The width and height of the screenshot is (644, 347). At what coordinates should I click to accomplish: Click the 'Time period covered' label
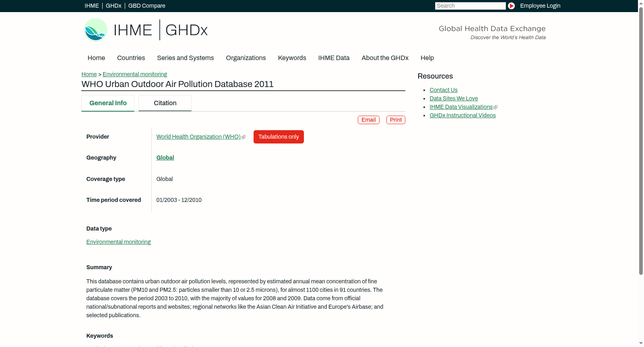pos(114,200)
